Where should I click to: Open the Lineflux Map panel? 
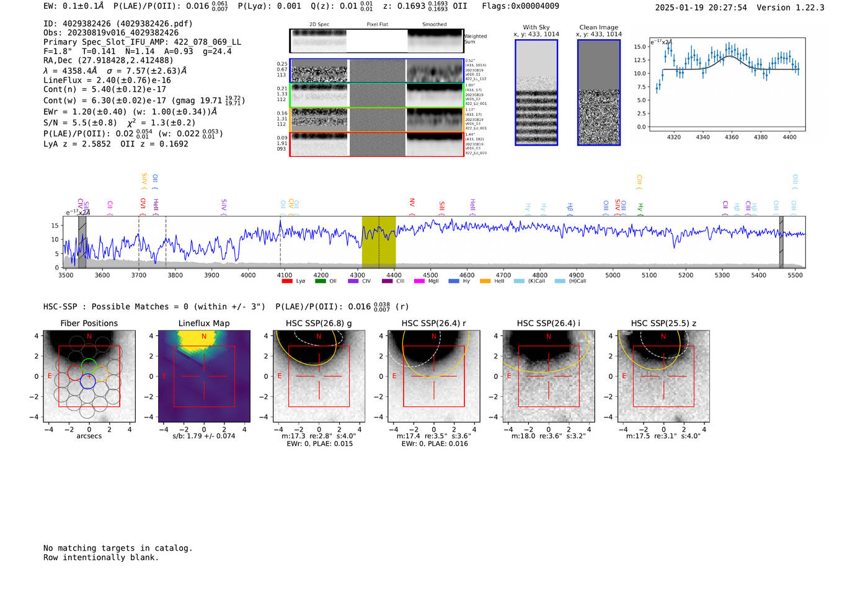click(x=204, y=376)
